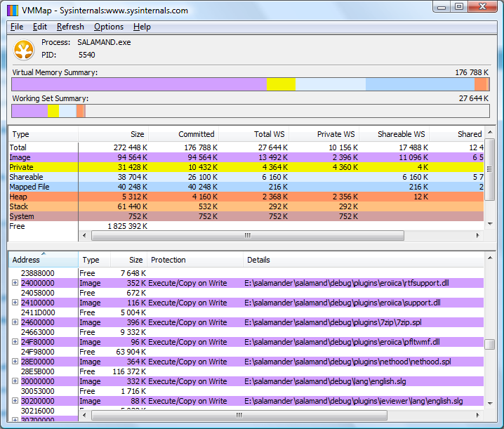Select the 23888000 Free 7 648 K row
Screen dimensions: 504x429
(246, 273)
